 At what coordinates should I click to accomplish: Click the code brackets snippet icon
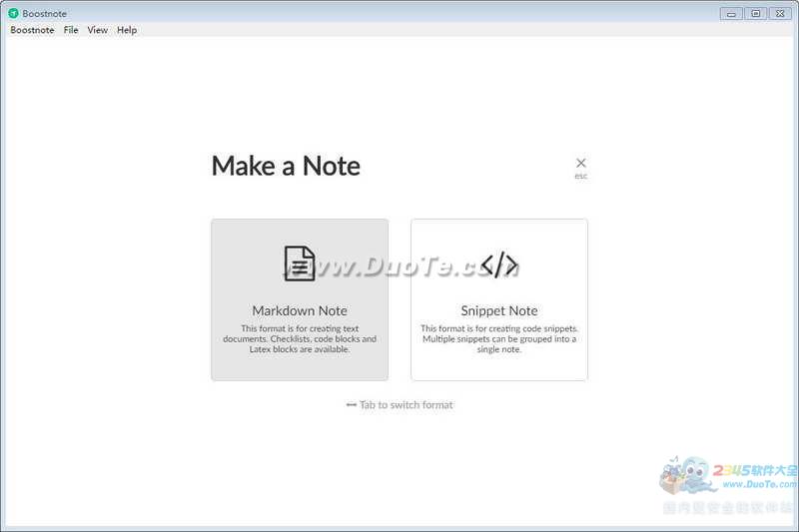coord(499,264)
